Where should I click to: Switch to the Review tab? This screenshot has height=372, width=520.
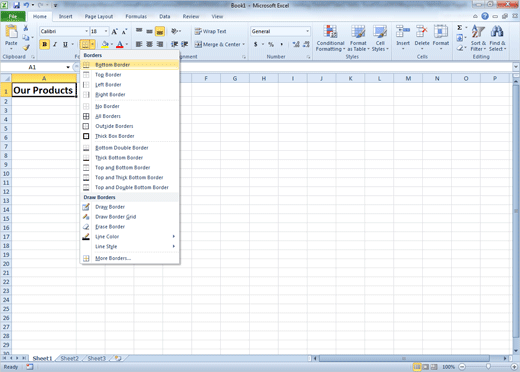click(191, 16)
